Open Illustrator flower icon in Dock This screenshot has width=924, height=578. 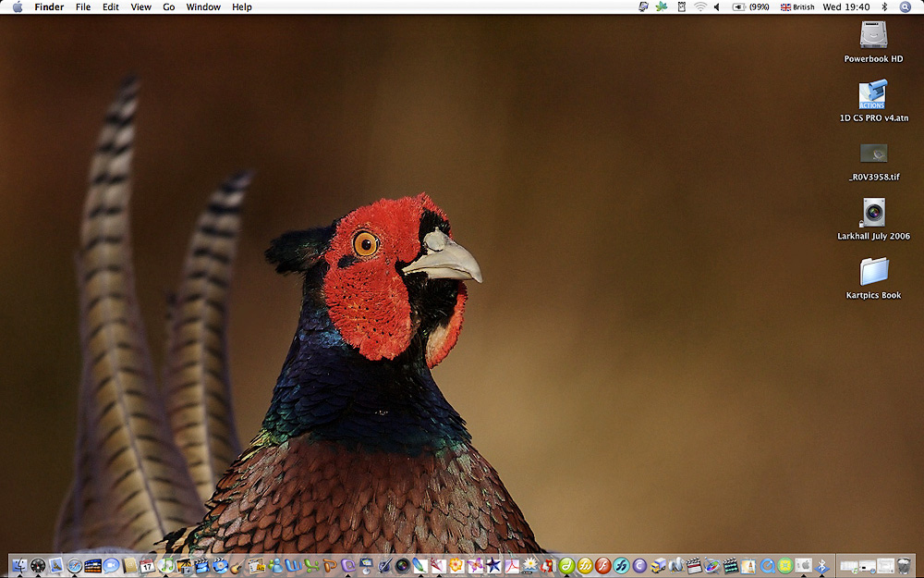pyautogui.click(x=456, y=566)
